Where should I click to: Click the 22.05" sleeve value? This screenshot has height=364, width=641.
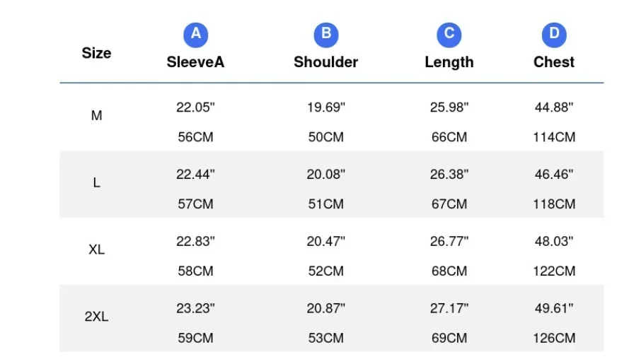click(195, 107)
